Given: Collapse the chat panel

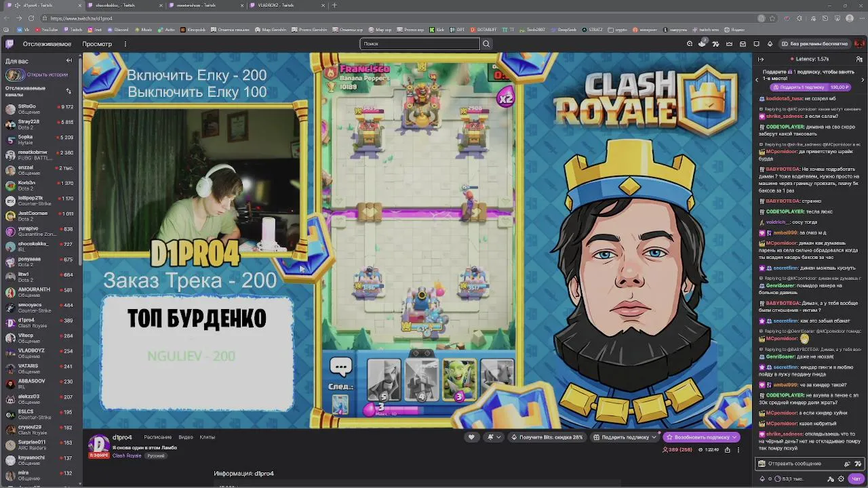Looking at the screenshot, I should (761, 59).
